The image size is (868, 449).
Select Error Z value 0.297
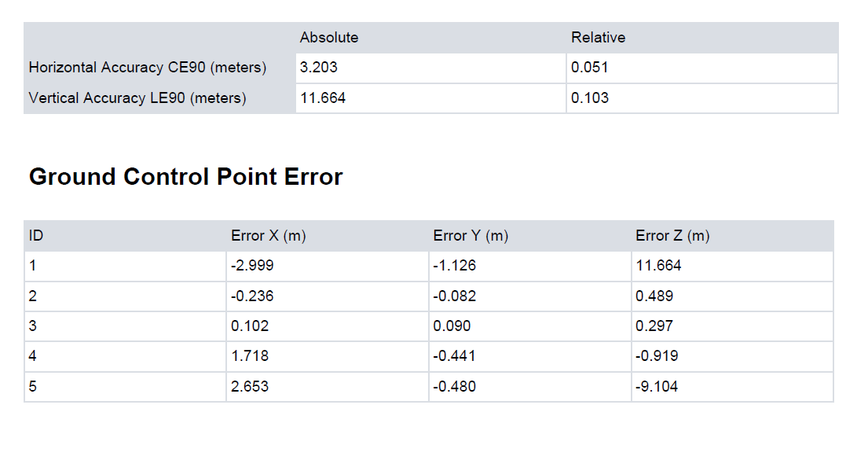point(654,326)
